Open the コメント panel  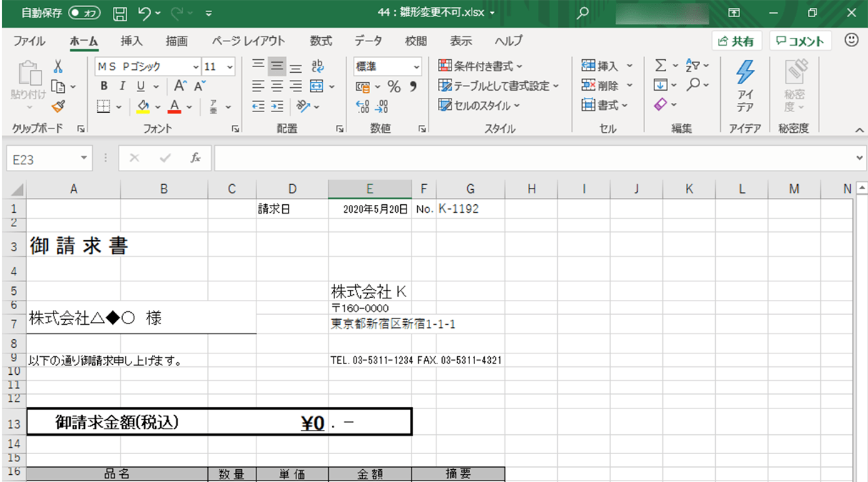coord(799,41)
